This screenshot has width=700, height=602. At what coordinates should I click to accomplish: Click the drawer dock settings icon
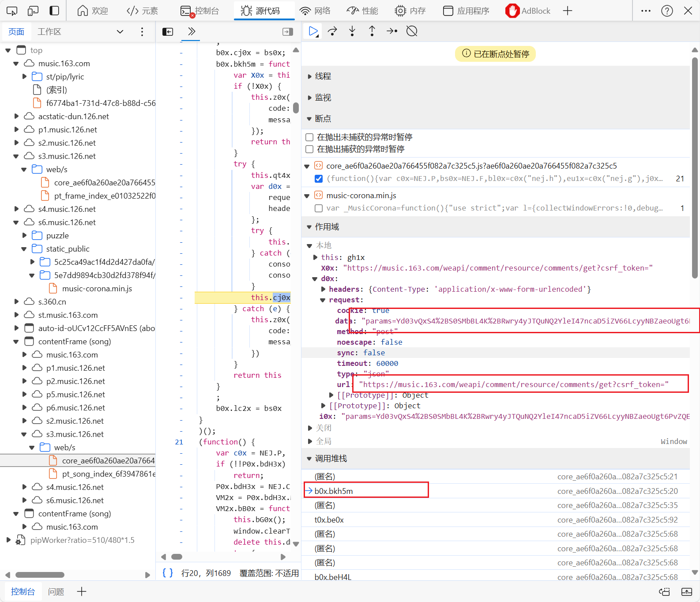664,592
